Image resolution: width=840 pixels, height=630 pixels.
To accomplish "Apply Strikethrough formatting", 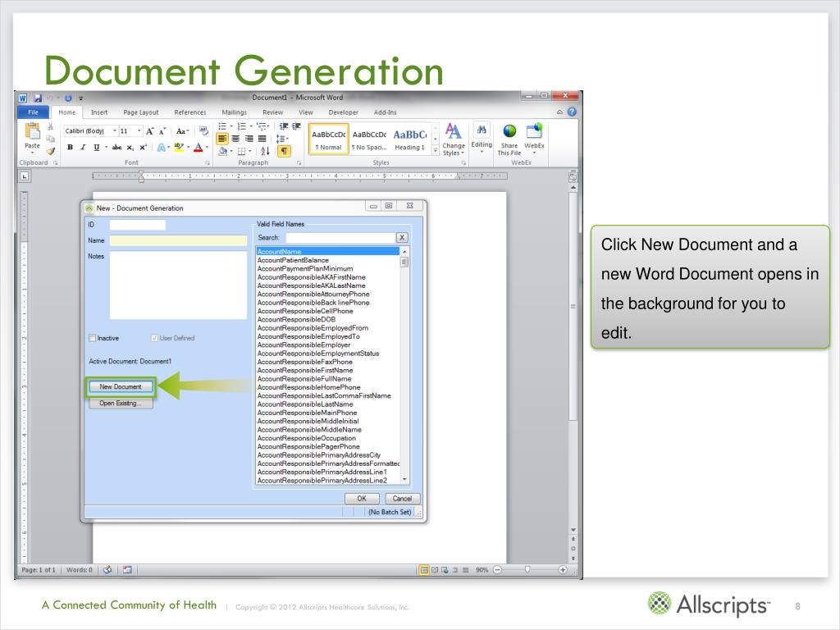I will tap(116, 148).
